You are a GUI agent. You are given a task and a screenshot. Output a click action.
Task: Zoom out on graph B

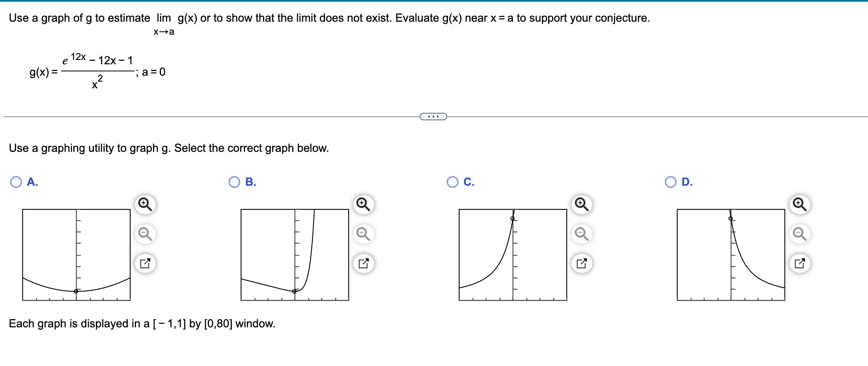363,234
